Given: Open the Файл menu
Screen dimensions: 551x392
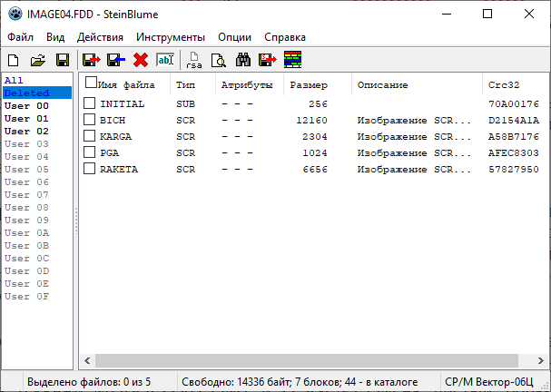Looking at the screenshot, I should point(20,37).
